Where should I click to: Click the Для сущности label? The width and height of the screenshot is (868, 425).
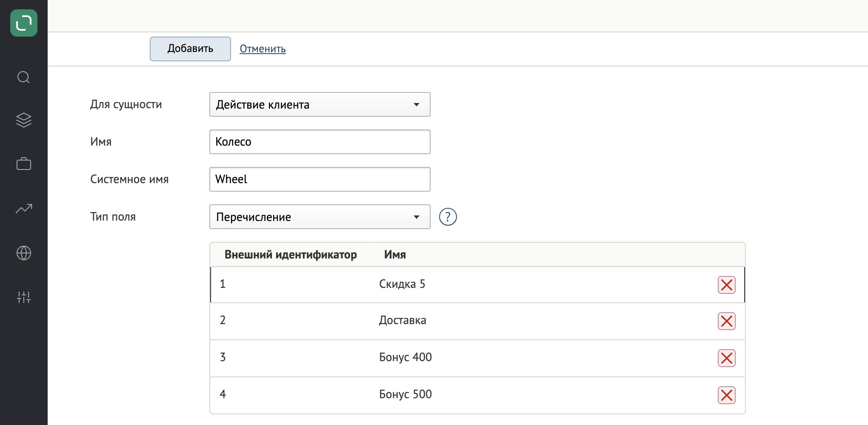[126, 104]
